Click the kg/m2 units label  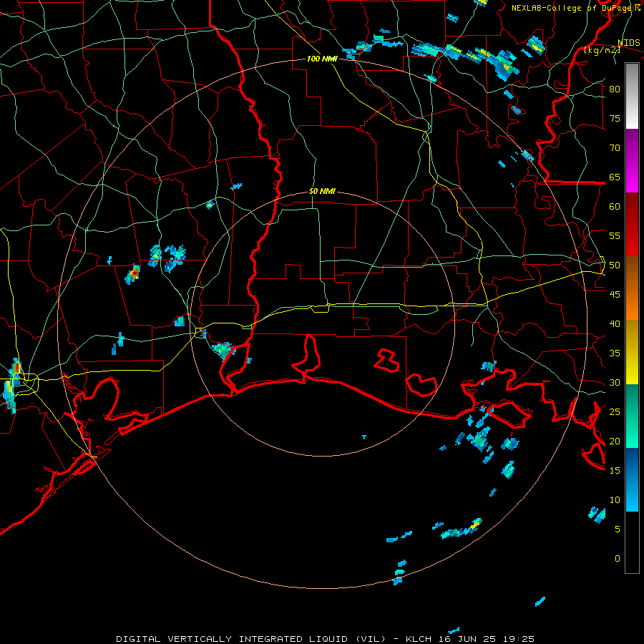[x=601, y=50]
